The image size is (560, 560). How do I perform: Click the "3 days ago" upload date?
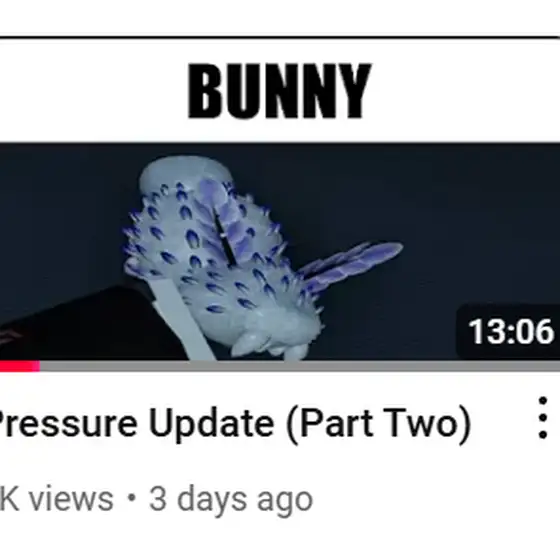(231, 501)
